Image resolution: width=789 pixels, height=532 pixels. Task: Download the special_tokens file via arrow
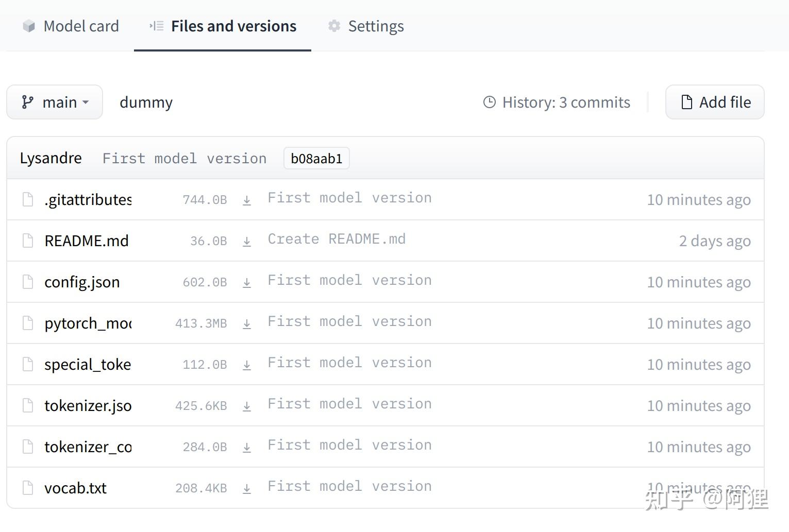(247, 365)
